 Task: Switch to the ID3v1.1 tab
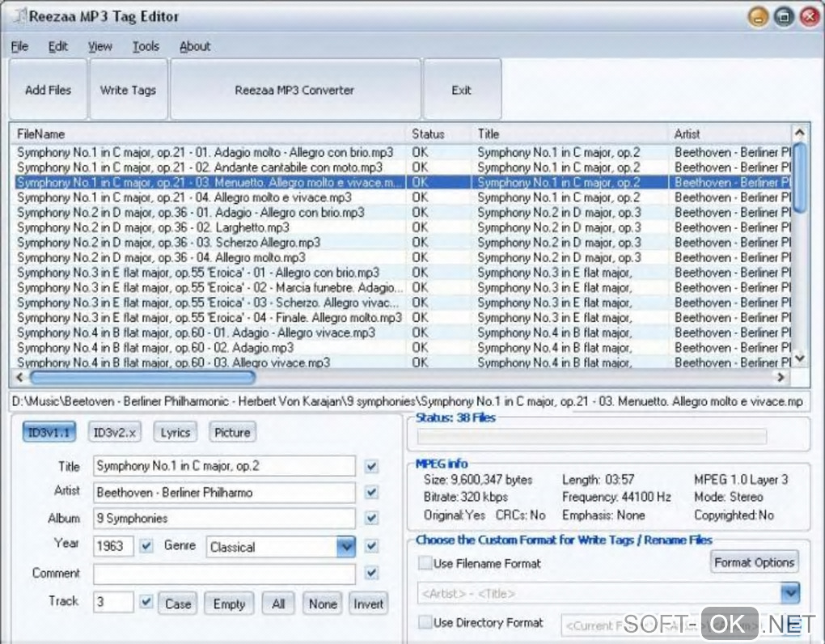(49, 433)
